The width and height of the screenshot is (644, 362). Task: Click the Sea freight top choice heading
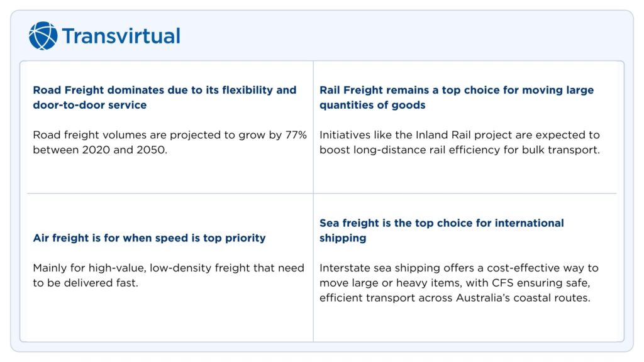coord(441,223)
